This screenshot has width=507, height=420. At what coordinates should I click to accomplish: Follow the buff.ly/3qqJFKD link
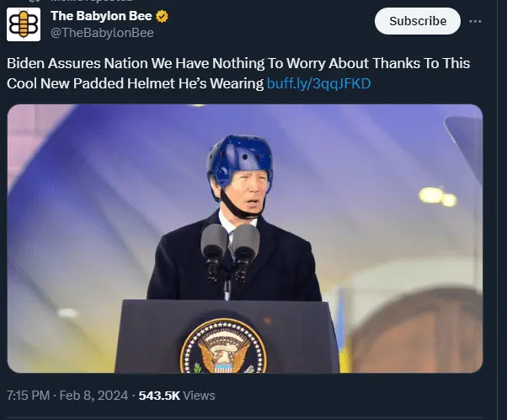(x=318, y=83)
